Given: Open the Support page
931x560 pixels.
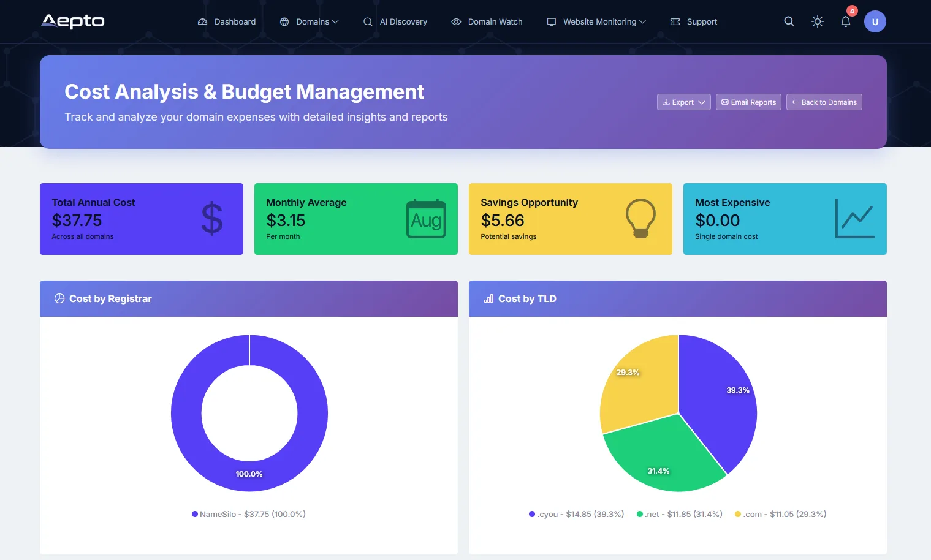Looking at the screenshot, I should coord(694,21).
